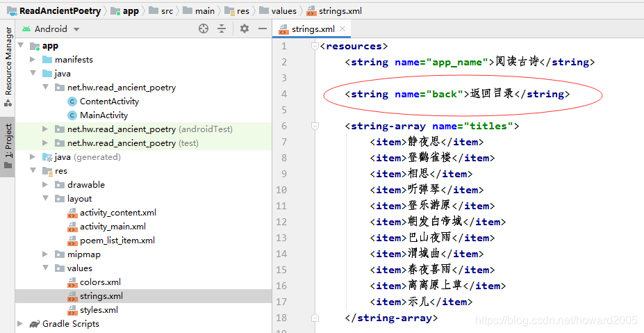Collapse the net.hw.read_ancient_poetry main package
Viewport: 644px width, 333px height.
tap(46, 87)
